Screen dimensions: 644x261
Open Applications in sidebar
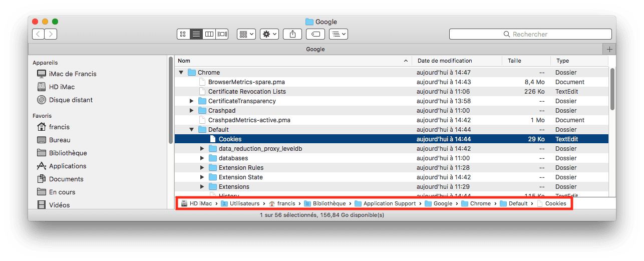tap(62, 166)
